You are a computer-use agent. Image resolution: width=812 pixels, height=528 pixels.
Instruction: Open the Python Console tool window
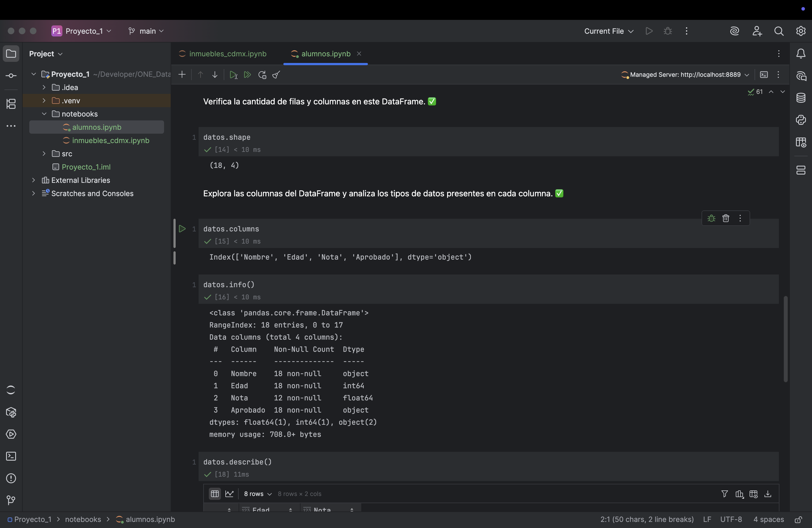click(x=801, y=120)
